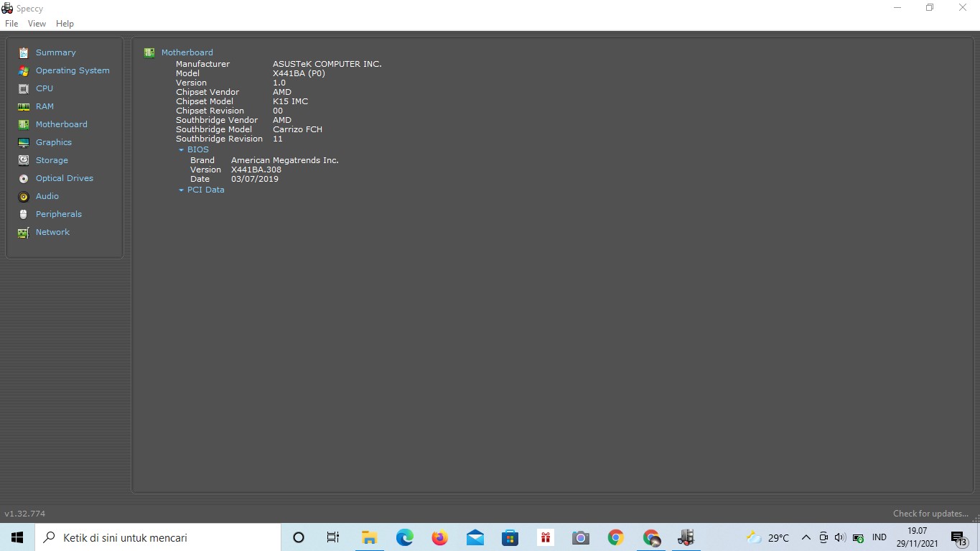Open the Optical Drives label
The height and width of the screenshot is (551, 980).
65,178
